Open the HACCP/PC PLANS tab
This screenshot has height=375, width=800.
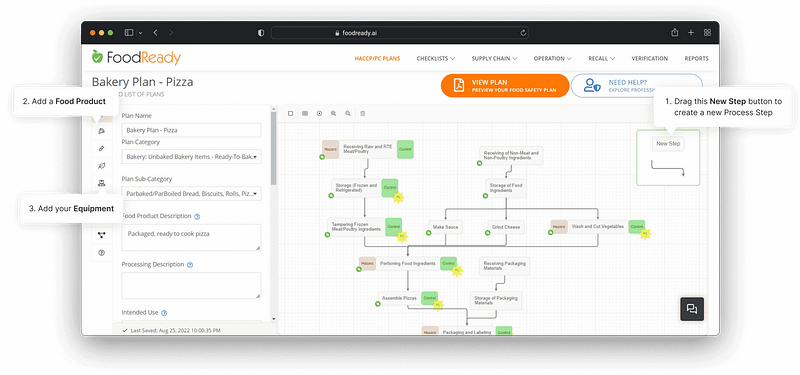pos(377,59)
